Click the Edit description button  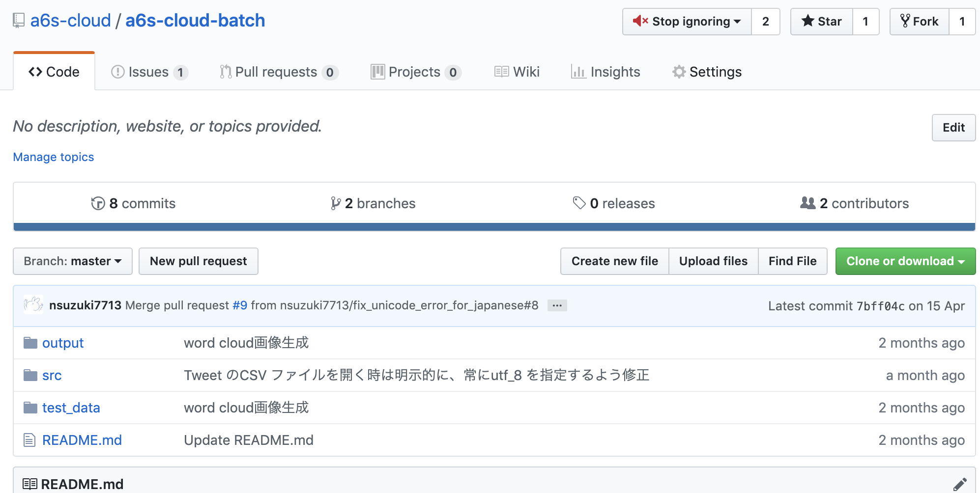pos(953,128)
